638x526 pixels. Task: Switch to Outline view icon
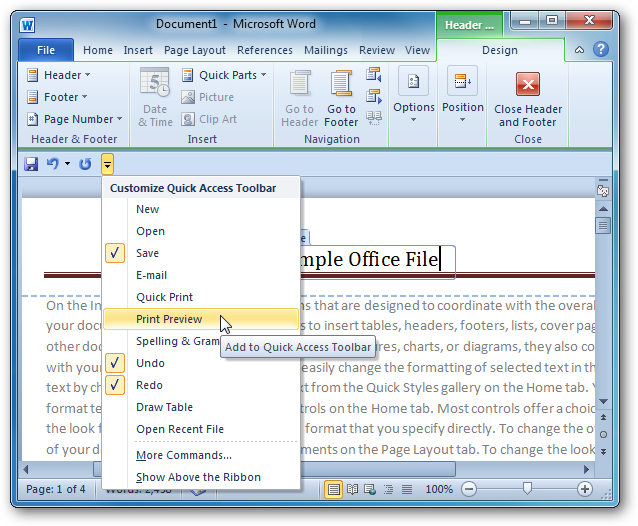pos(389,489)
